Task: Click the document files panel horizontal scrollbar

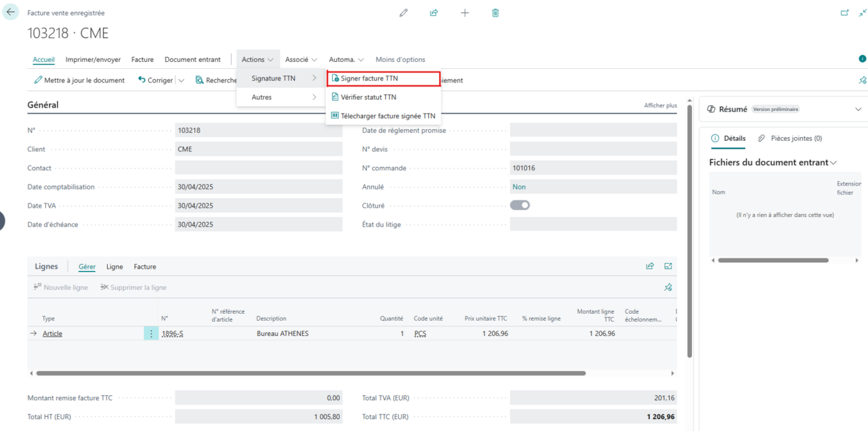Action: pos(773,260)
